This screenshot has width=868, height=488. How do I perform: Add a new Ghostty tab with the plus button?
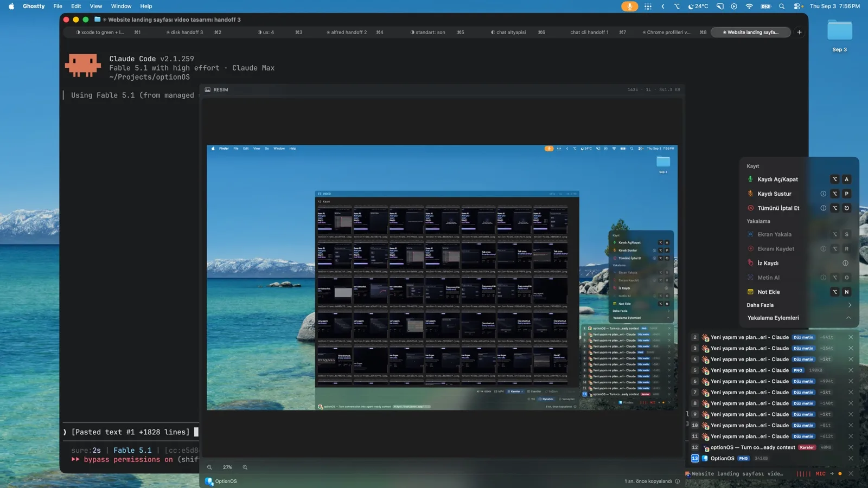799,33
